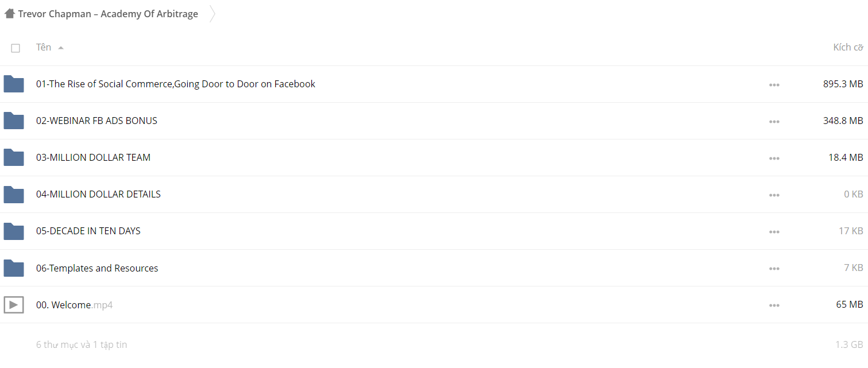Click Trevor Chapman – Academy Of Arbitrage breadcrumb
Viewport: 868px width, 368px height.
click(x=108, y=14)
